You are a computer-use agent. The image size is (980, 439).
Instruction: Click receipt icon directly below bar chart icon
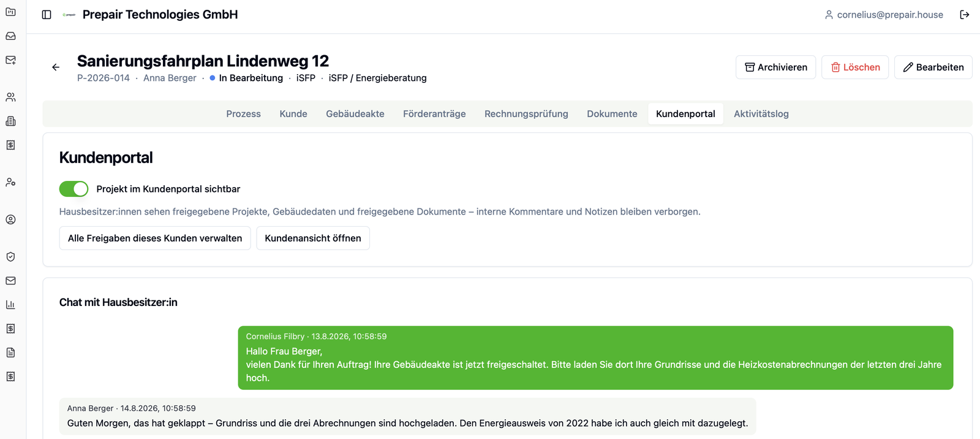pyautogui.click(x=10, y=329)
